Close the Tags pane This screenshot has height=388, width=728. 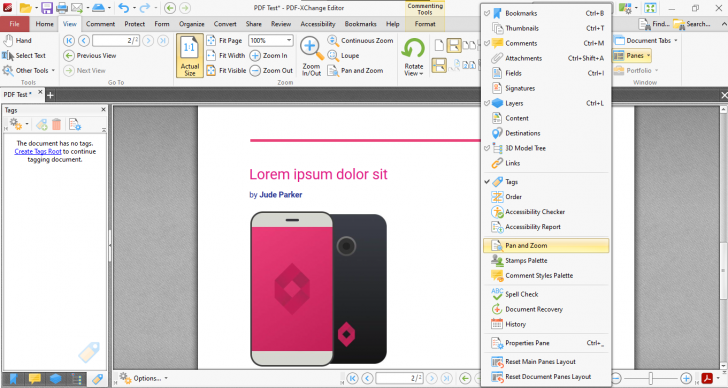(104, 110)
